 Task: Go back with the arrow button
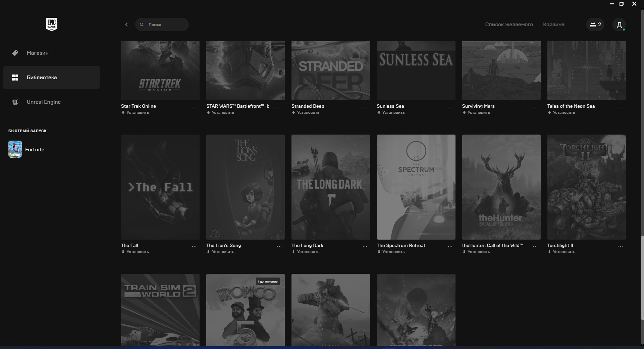(126, 24)
